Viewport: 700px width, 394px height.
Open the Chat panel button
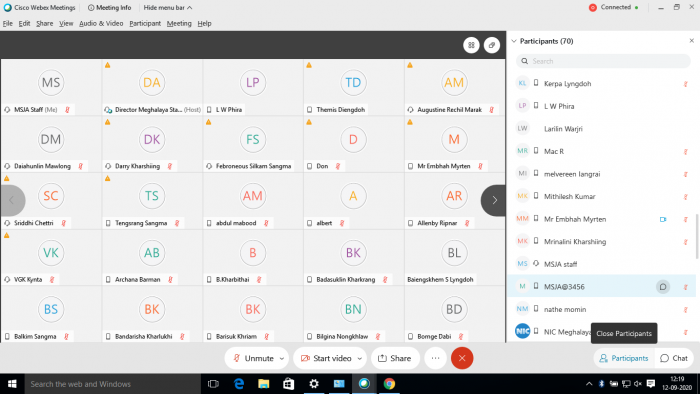point(675,358)
